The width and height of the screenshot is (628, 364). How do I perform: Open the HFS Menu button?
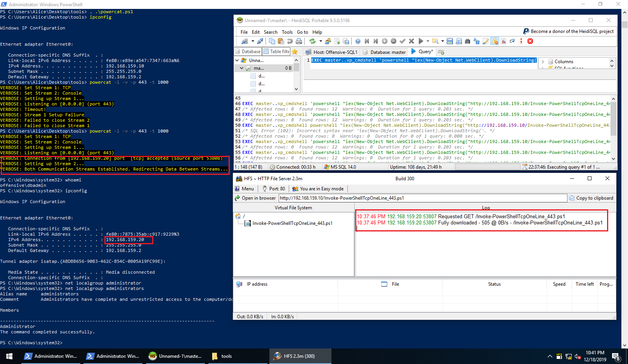pyautogui.click(x=245, y=189)
